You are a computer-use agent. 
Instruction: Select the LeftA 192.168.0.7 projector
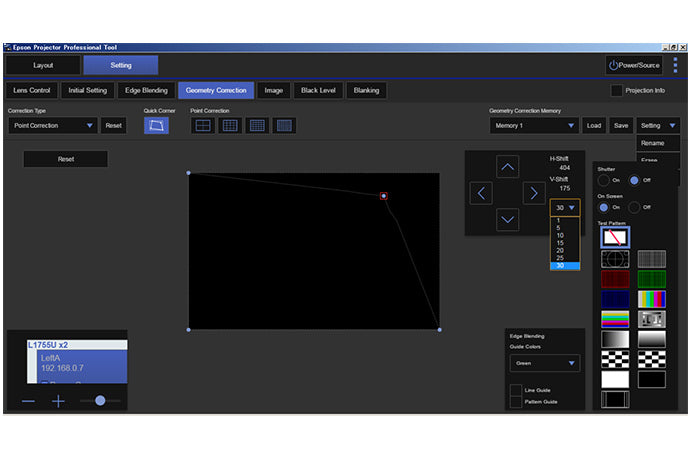point(82,366)
